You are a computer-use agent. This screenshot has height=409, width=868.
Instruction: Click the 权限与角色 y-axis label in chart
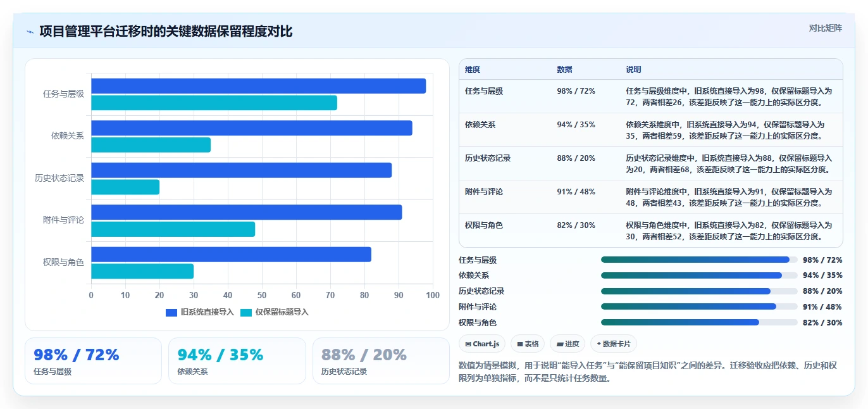coord(63,262)
